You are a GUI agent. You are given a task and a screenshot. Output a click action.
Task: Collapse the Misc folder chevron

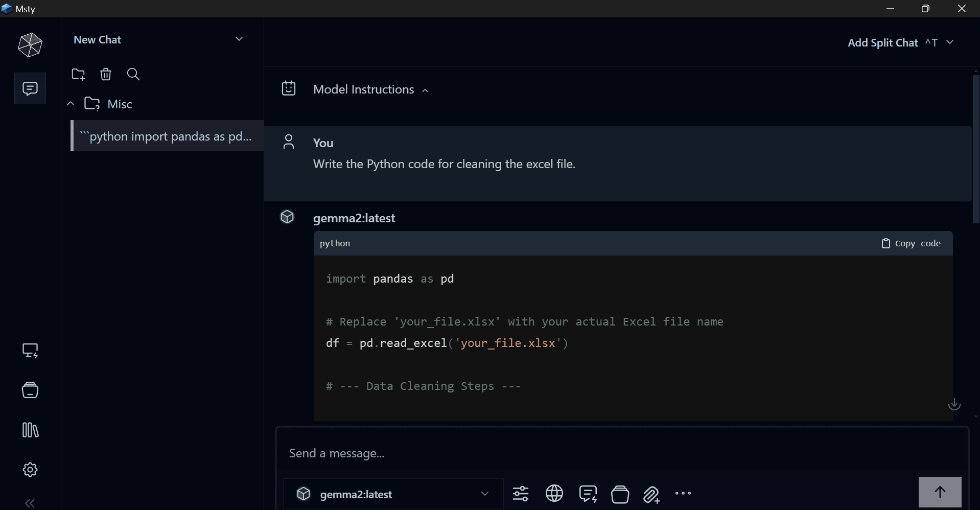[x=71, y=104]
